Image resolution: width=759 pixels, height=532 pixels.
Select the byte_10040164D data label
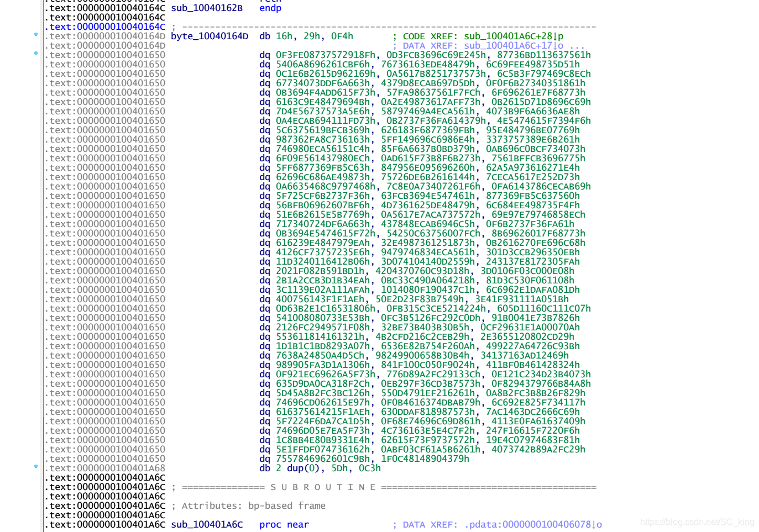pos(210,36)
